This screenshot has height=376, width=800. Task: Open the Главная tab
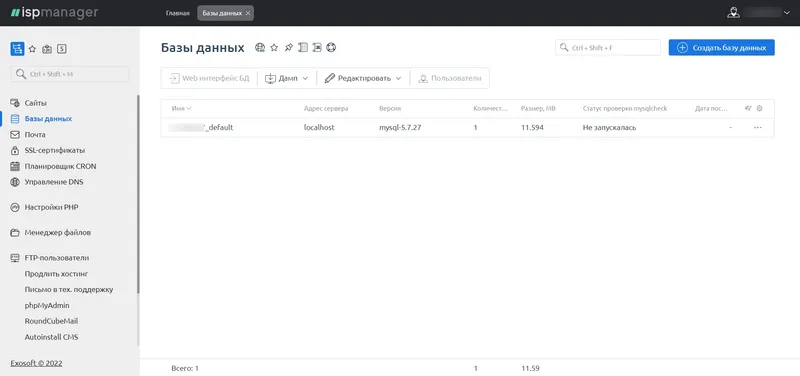pyautogui.click(x=178, y=13)
